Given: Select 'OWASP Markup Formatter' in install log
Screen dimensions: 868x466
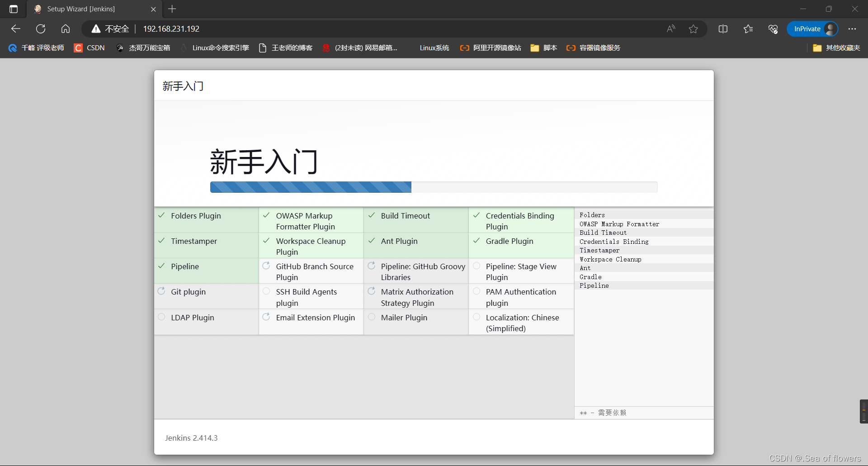Looking at the screenshot, I should click(x=619, y=224).
